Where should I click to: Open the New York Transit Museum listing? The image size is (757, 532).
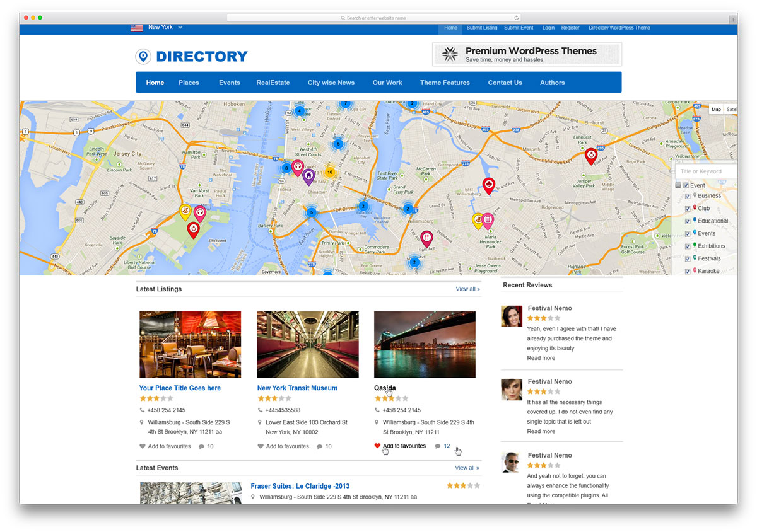[297, 388]
